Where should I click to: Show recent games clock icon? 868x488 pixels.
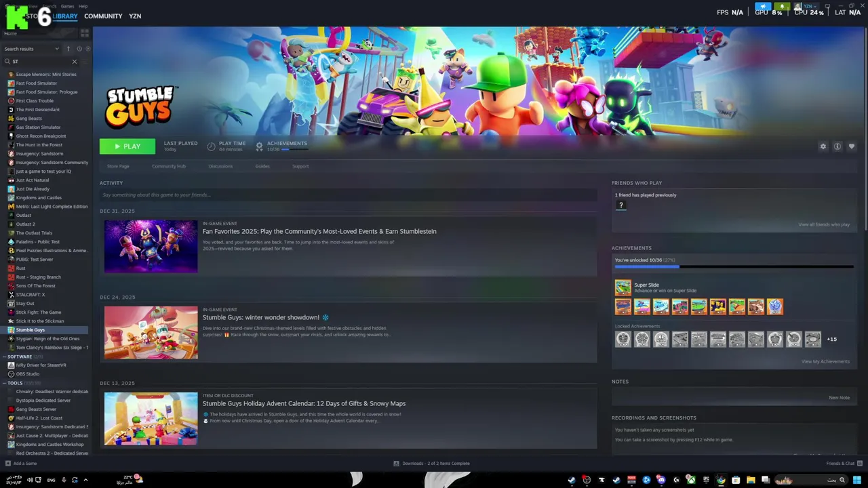click(79, 49)
